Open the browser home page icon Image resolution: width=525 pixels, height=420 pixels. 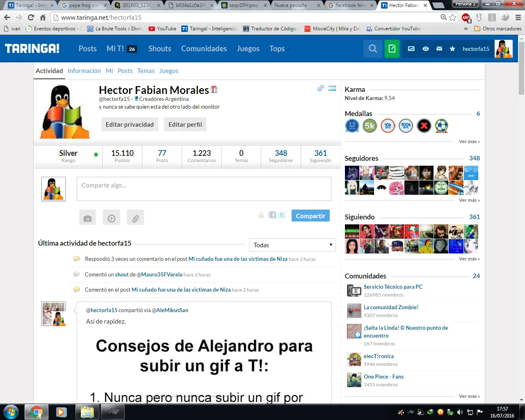(43, 17)
